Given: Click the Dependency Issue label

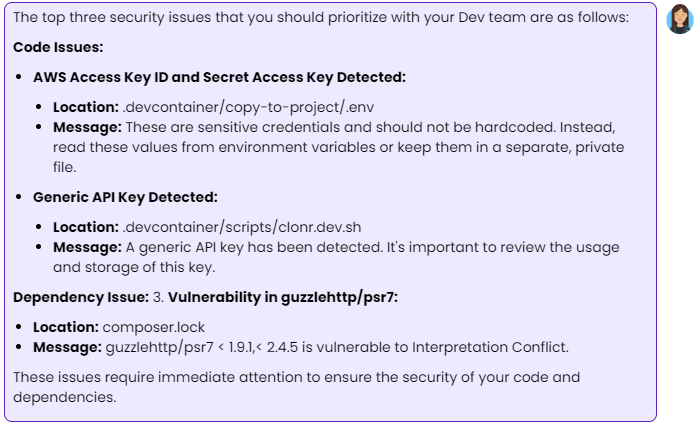Looking at the screenshot, I should pyautogui.click(x=81, y=297).
